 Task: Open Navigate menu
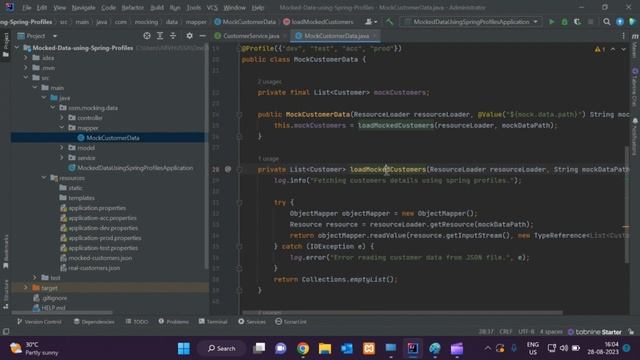click(x=83, y=8)
